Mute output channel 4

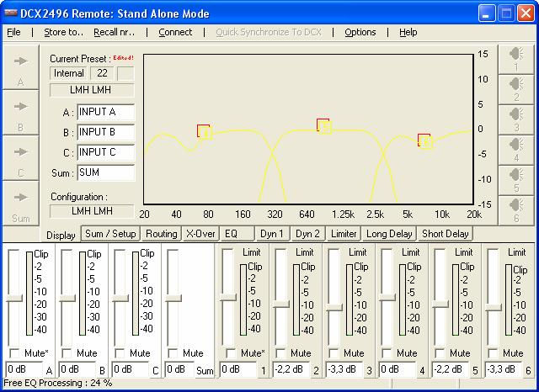click(387, 352)
